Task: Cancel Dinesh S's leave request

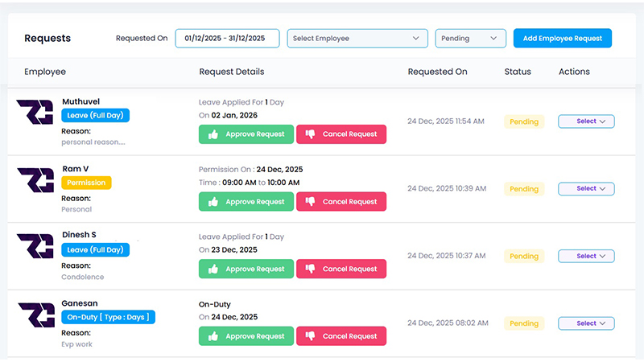Action: [341, 269]
